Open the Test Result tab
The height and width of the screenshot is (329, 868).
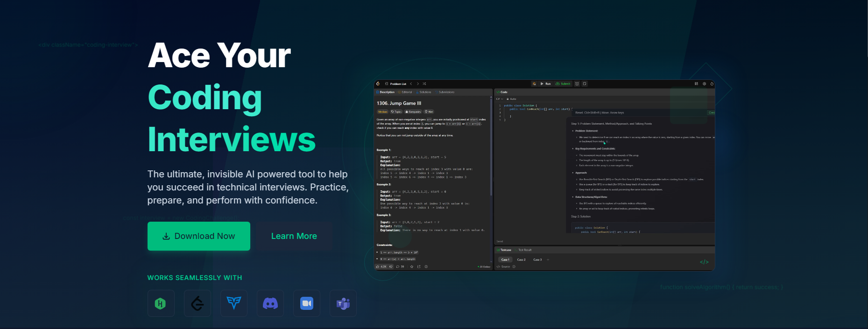point(525,250)
